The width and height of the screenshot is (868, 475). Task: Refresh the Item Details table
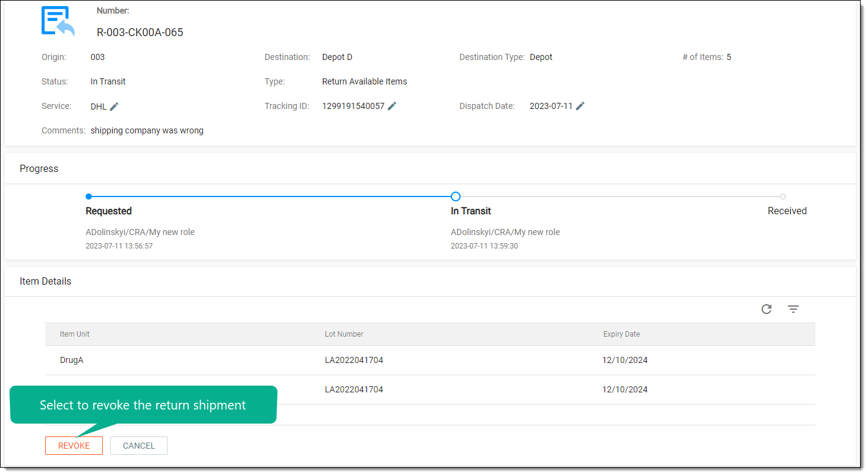tap(766, 309)
